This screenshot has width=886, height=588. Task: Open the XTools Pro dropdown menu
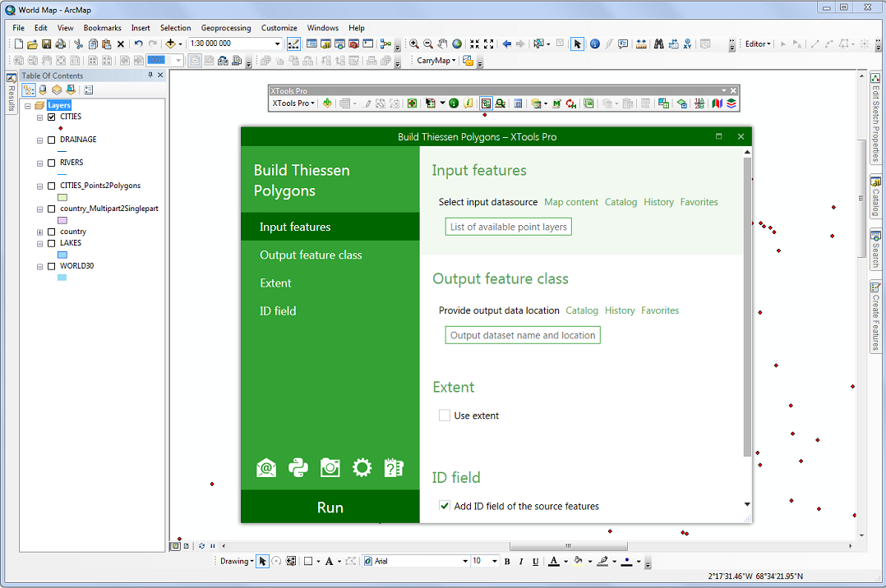pyautogui.click(x=294, y=103)
